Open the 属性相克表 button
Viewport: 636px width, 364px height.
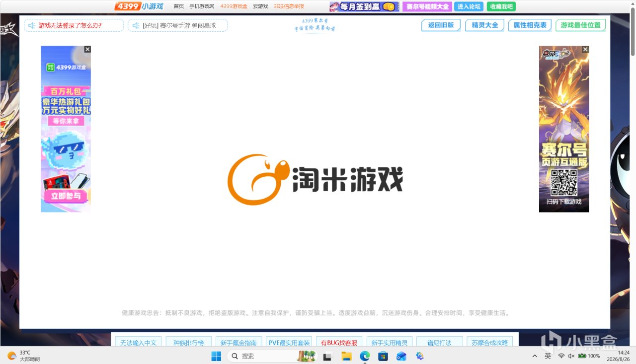click(x=530, y=25)
